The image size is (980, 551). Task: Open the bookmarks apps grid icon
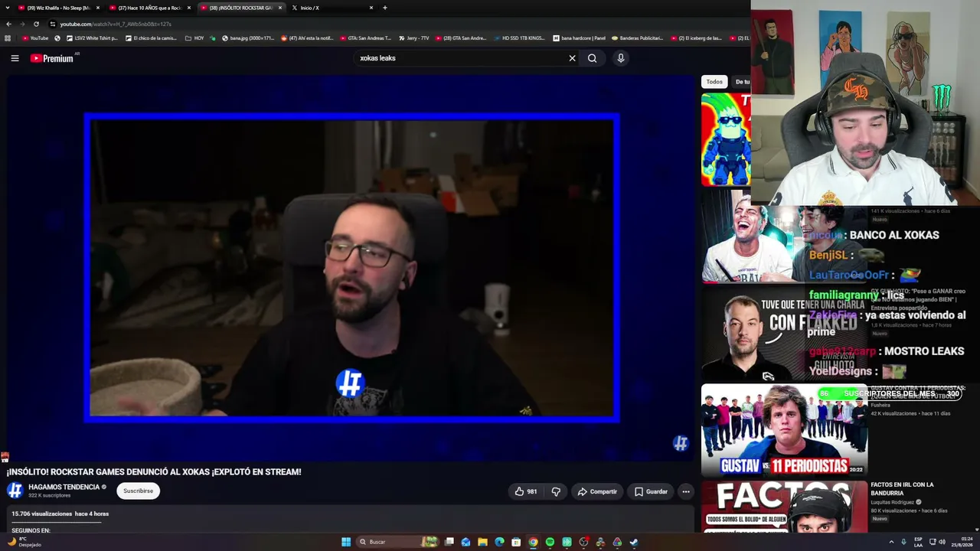coord(8,37)
